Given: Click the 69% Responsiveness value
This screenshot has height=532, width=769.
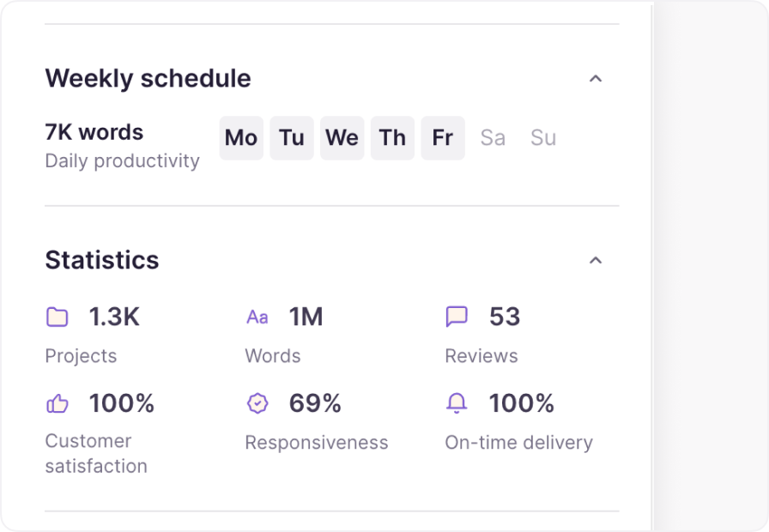Looking at the screenshot, I should click(x=315, y=403).
